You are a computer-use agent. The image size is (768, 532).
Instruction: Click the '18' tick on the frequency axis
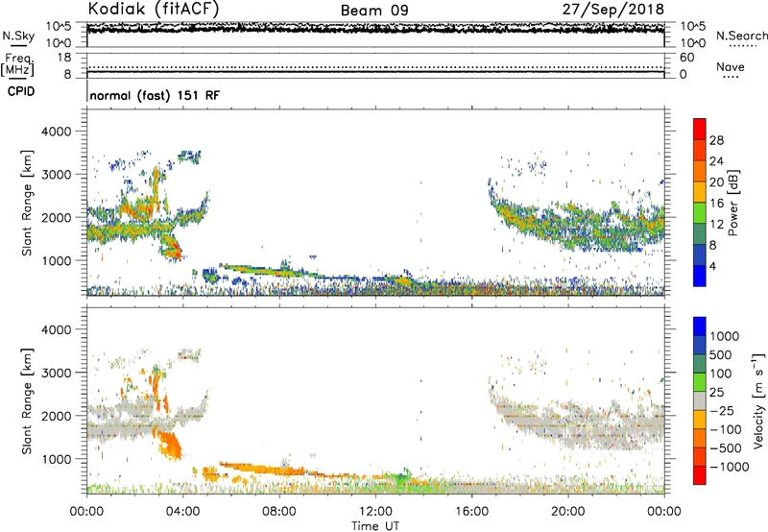click(x=64, y=58)
